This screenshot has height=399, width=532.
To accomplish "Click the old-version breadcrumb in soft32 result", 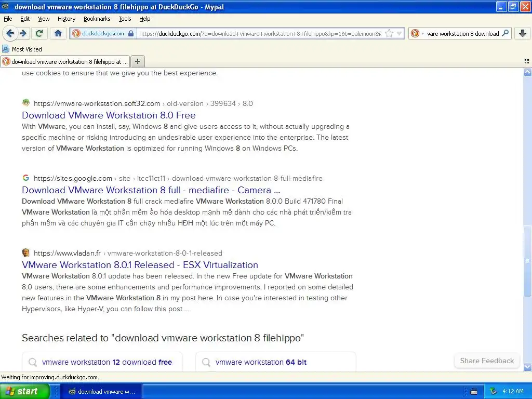I will (x=185, y=103).
